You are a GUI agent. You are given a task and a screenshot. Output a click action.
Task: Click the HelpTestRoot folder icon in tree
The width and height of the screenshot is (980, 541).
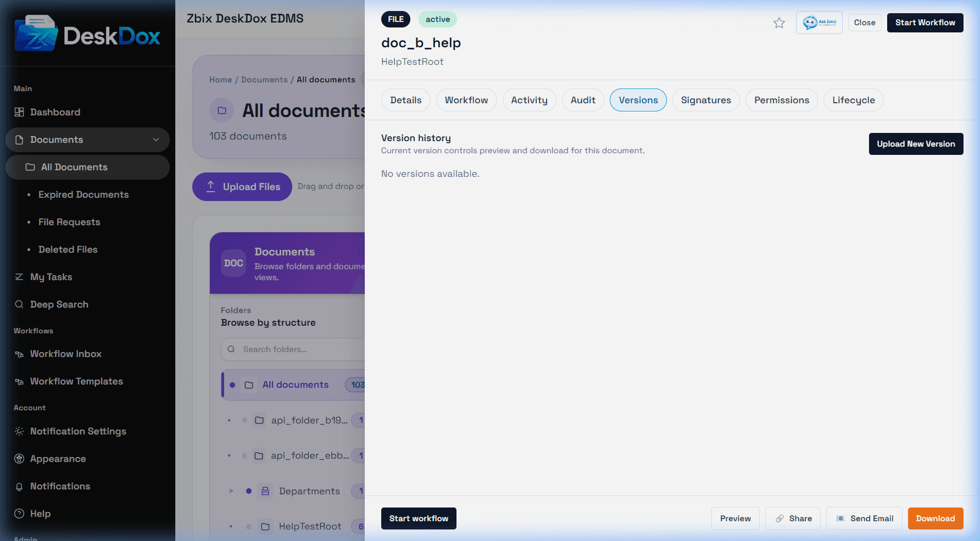pyautogui.click(x=265, y=526)
